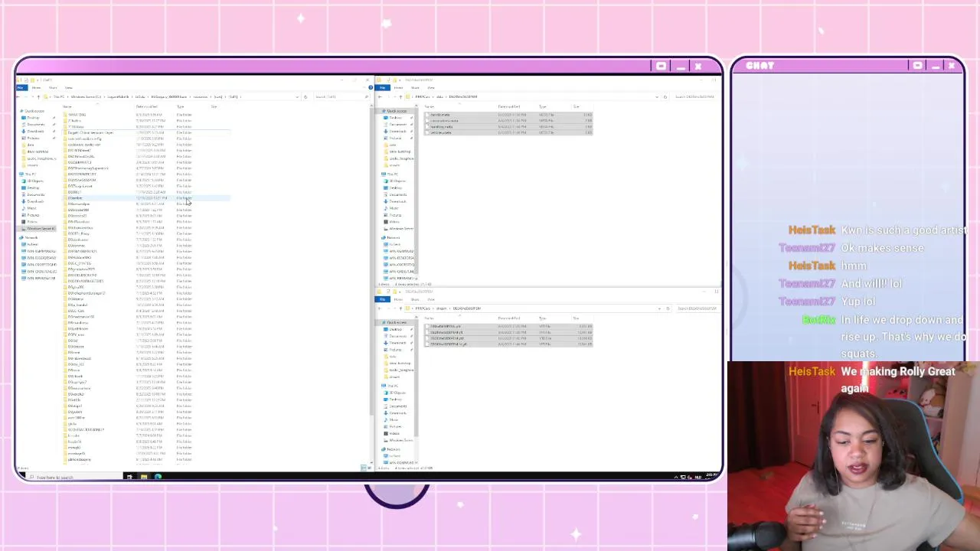The width and height of the screenshot is (980, 551).
Task: Open Help in the left Explorer window
Action: click(x=371, y=87)
